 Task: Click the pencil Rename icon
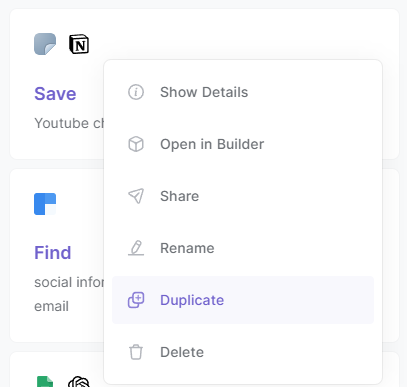[136, 248]
